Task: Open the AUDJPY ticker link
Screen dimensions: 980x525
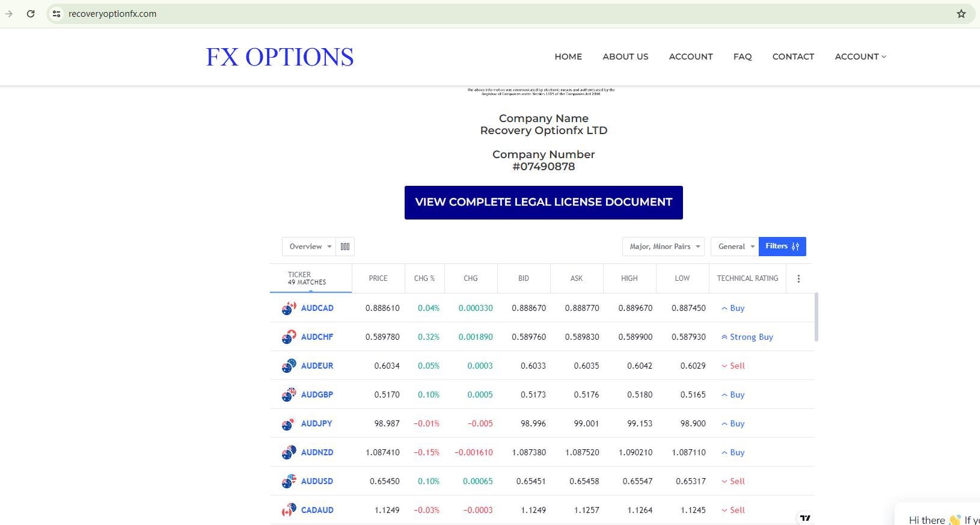Action: (x=316, y=423)
